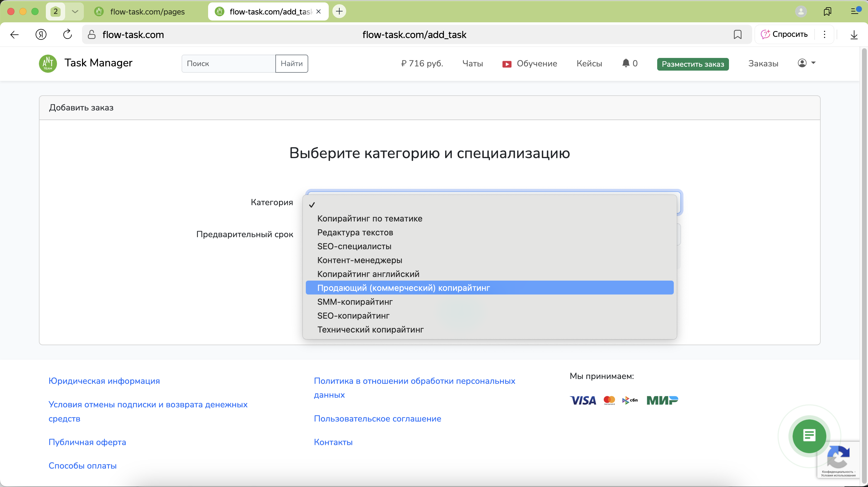Viewport: 868px width, 487px height.
Task: Open the tab list chevron
Action: point(75,11)
